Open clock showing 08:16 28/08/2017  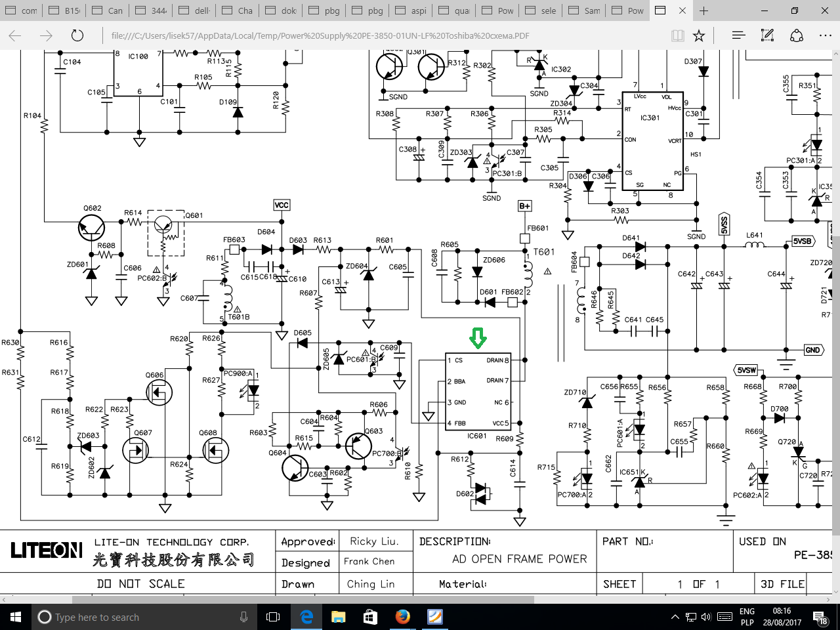782,617
